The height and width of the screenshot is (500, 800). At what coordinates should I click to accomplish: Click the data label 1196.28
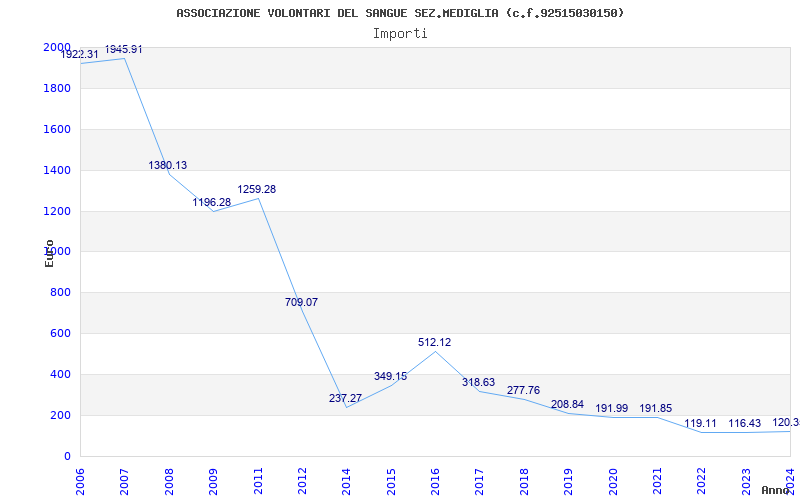[212, 203]
